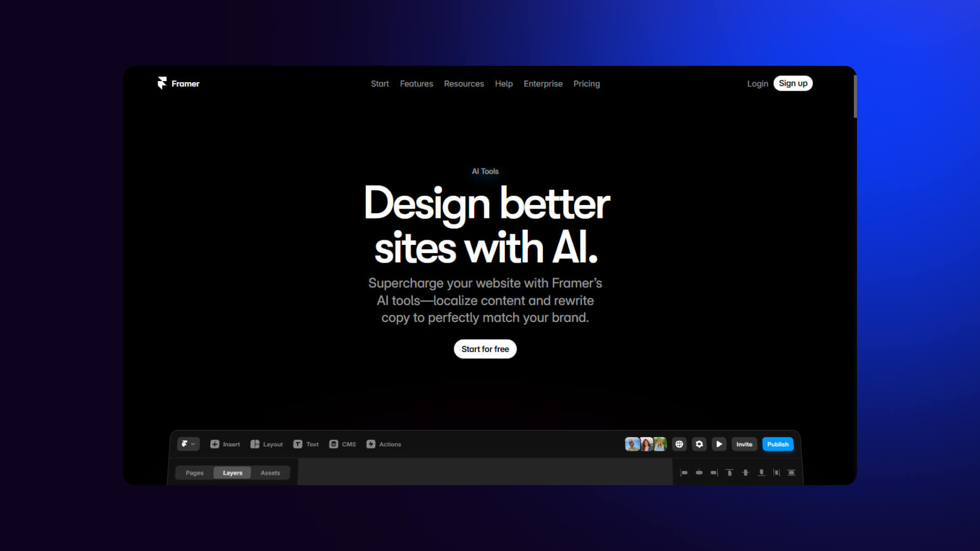The height and width of the screenshot is (551, 980).
Task: Click the page vertical scrollbar
Action: tap(855, 97)
